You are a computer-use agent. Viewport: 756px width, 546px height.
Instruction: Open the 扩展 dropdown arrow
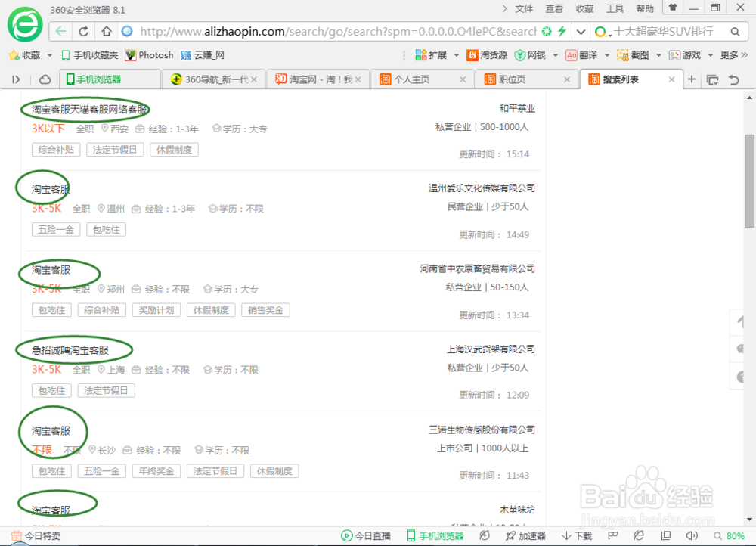pos(457,55)
